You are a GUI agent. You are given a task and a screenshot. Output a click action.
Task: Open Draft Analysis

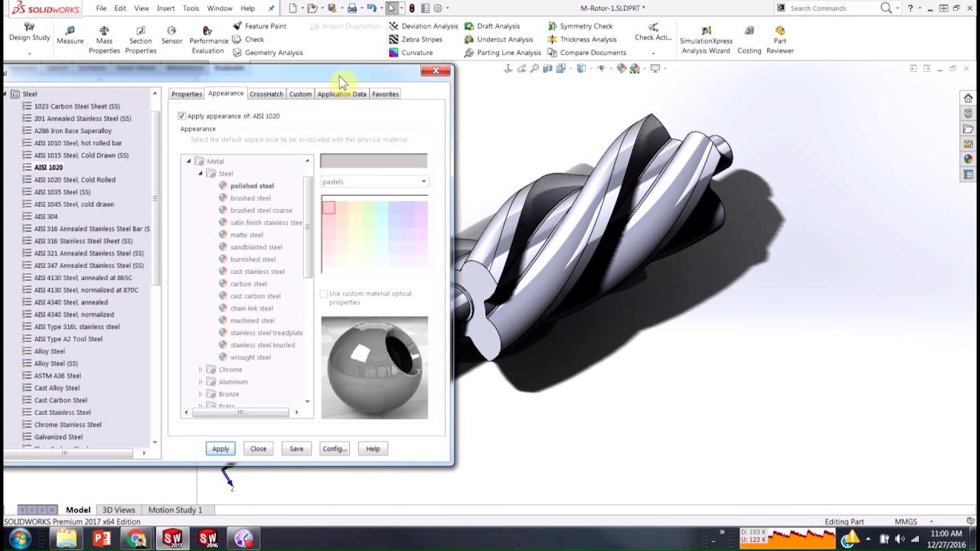492,26
